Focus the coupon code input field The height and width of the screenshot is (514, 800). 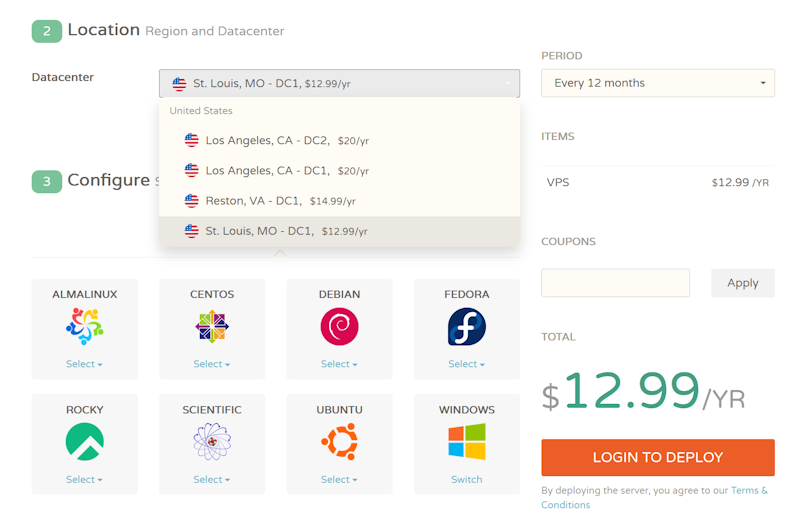[615, 283]
